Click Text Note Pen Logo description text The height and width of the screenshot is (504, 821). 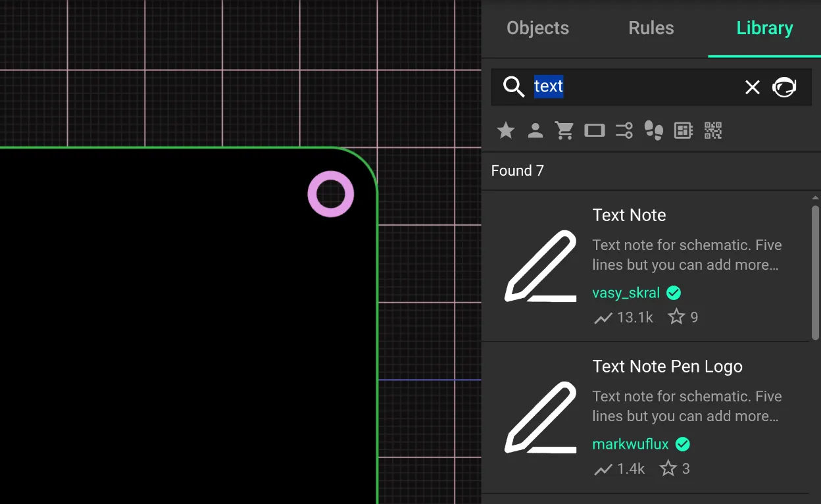click(x=687, y=407)
